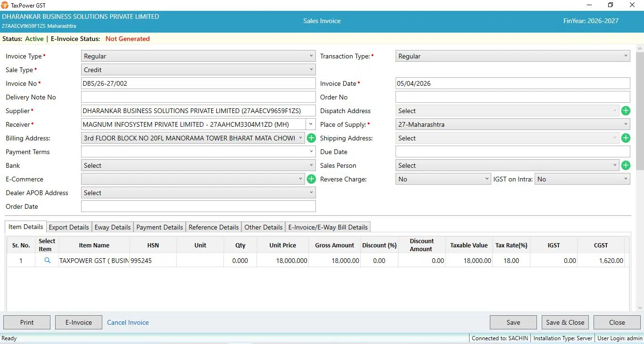Open the Sale Type dropdown showing Credit
The height and width of the screenshot is (344, 644).
click(x=198, y=70)
